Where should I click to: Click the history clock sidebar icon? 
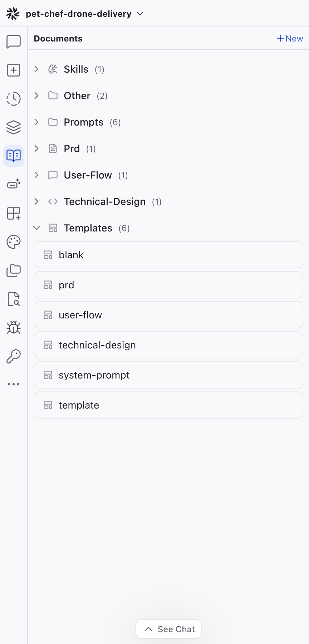tap(14, 99)
